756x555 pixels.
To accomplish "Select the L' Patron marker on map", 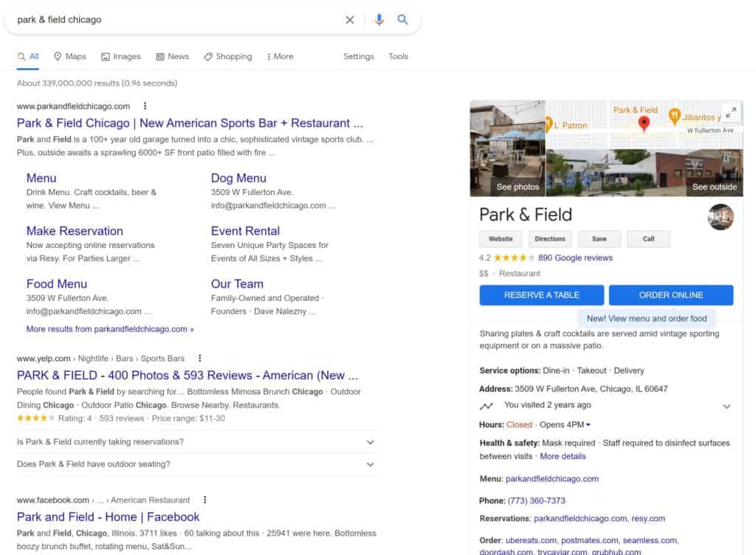I will pos(549,124).
